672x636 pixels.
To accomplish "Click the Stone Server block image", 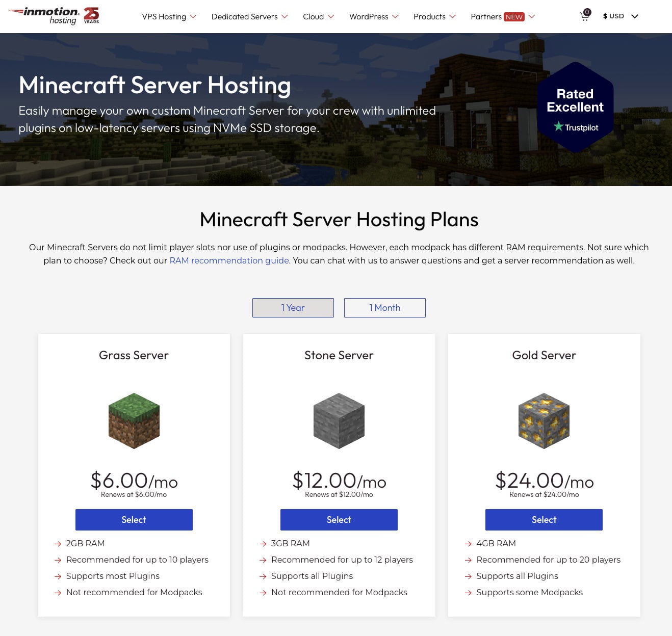I will tap(339, 420).
